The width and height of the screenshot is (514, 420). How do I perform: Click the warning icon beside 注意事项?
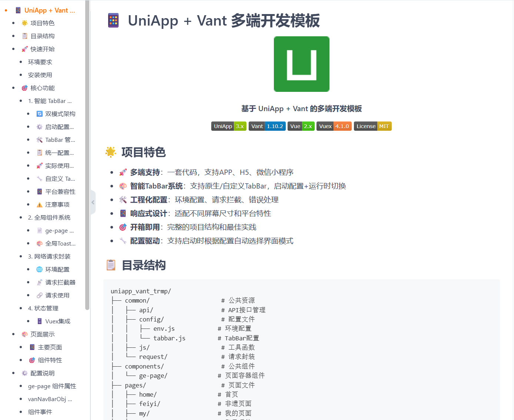coord(39,204)
